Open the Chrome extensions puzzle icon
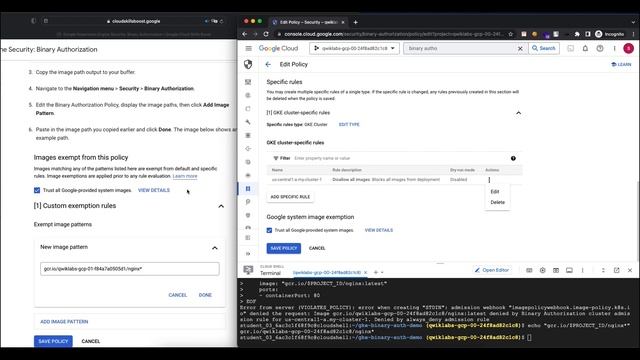The image size is (640, 360). 577,34
